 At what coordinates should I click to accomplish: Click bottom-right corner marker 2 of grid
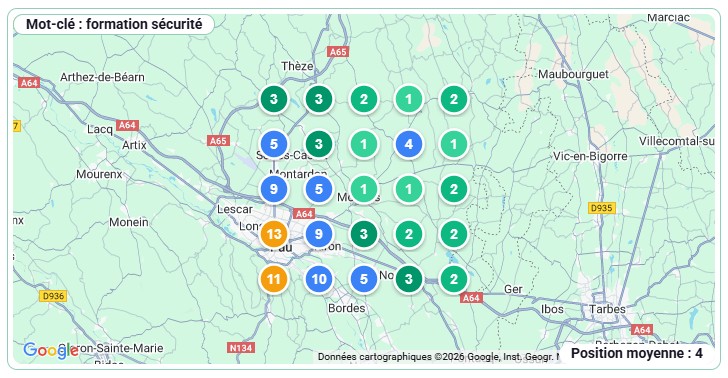pos(454,279)
